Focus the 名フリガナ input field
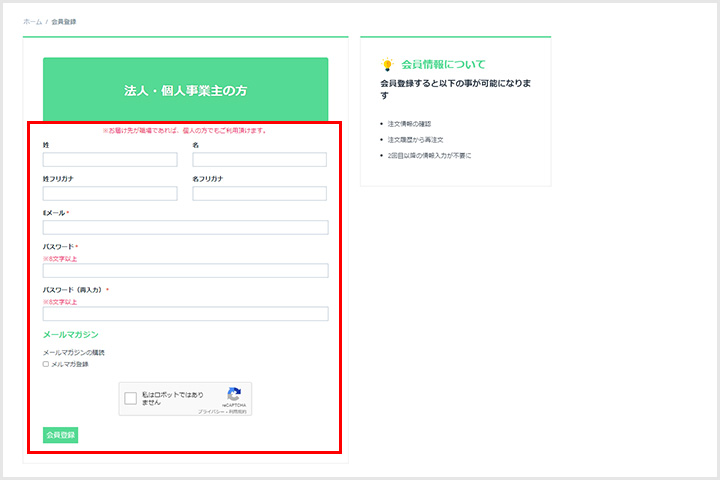The height and width of the screenshot is (480, 720). click(x=259, y=193)
